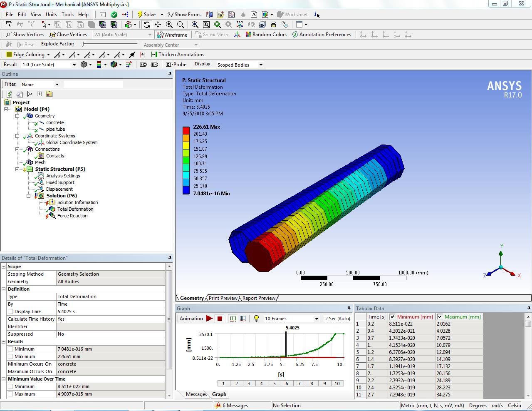Collapse the Connections tree node
The image size is (532, 411).
coord(17,149)
